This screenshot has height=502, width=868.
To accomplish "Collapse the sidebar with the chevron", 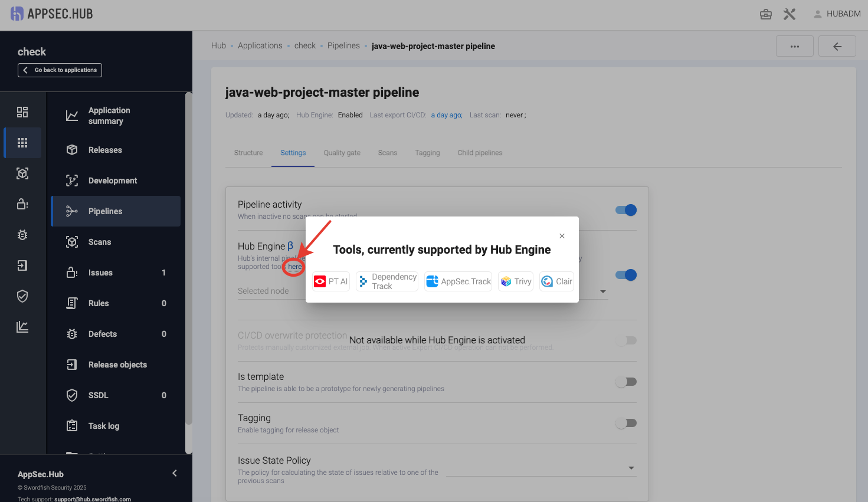I will [x=175, y=473].
